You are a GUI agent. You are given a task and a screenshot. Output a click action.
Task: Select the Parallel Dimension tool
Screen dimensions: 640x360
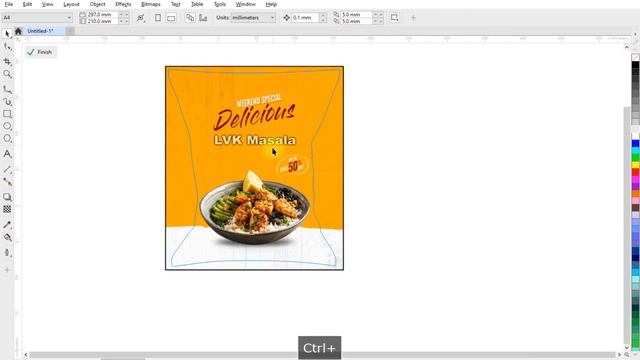click(7, 169)
